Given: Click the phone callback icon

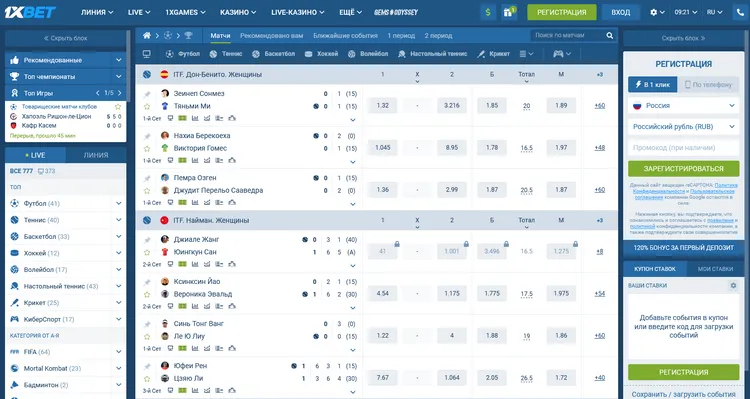Looking at the screenshot, I should pyautogui.click(x=741, y=12).
